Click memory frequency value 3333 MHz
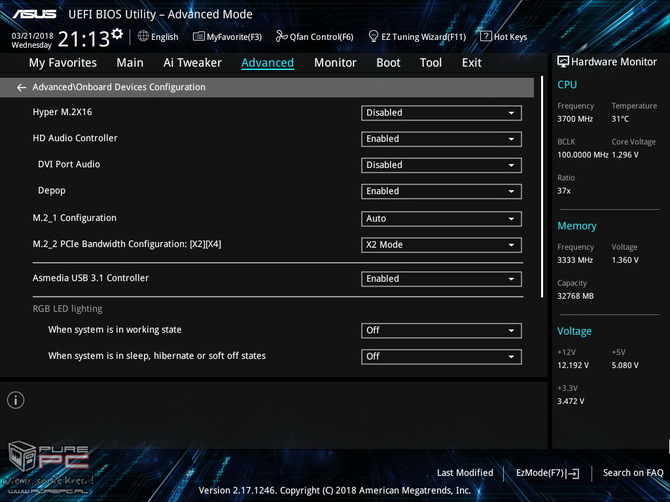Screen dimensions: 670x502 (575, 260)
